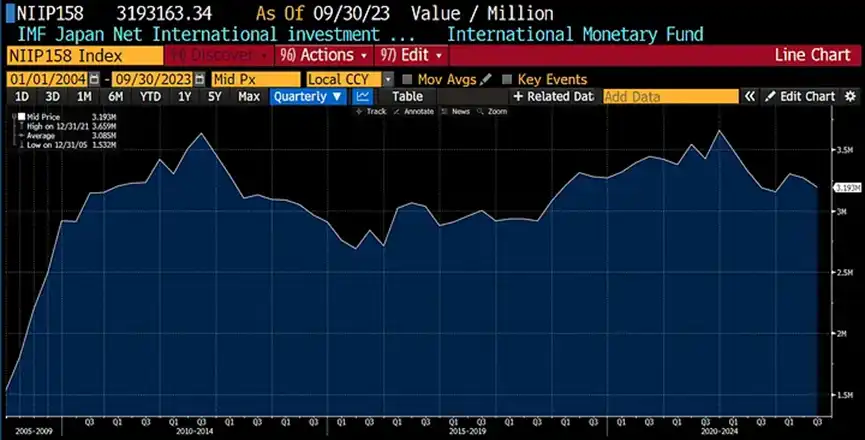Open the Actions menu dropdown
The width and height of the screenshot is (865, 440).
click(332, 54)
